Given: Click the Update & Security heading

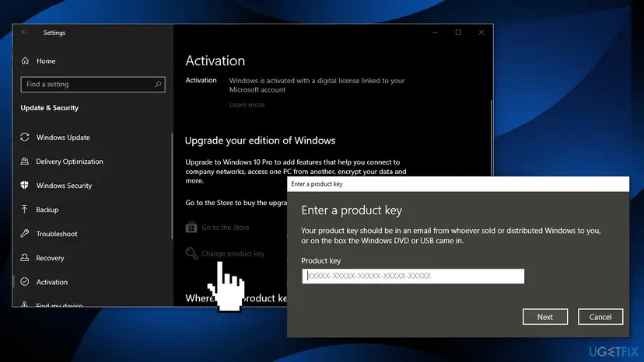Looking at the screenshot, I should [x=49, y=107].
